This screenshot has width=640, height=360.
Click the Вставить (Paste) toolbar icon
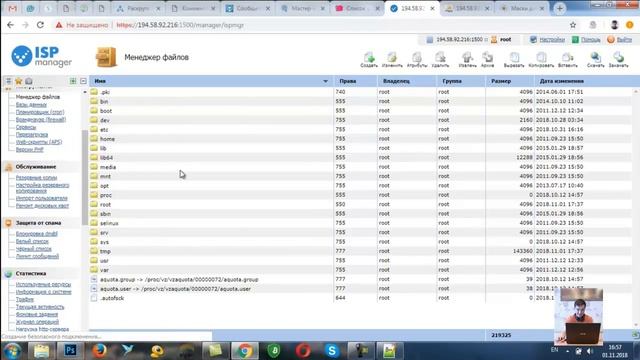[x=567, y=60]
